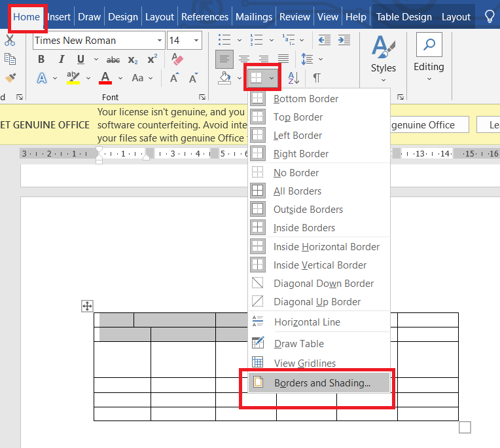The height and width of the screenshot is (448, 500).
Task: Show paragraph marks with pilcrow icon
Action: pos(317,78)
